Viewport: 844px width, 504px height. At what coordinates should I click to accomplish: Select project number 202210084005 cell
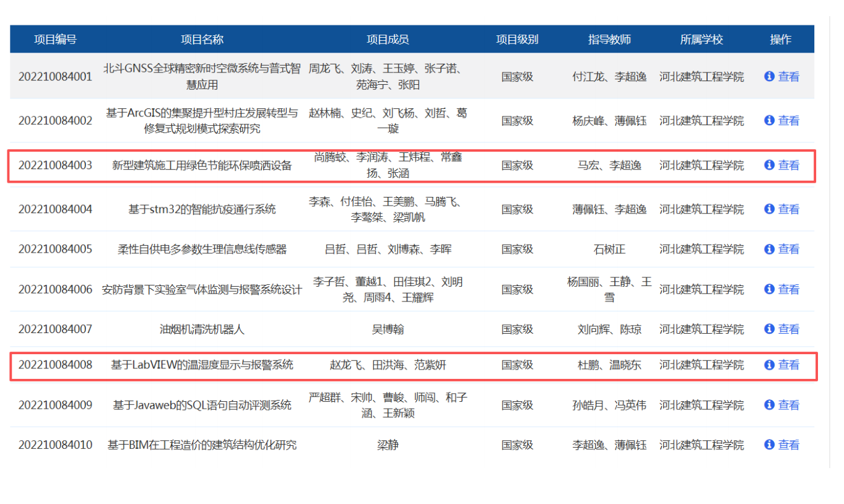pos(55,249)
